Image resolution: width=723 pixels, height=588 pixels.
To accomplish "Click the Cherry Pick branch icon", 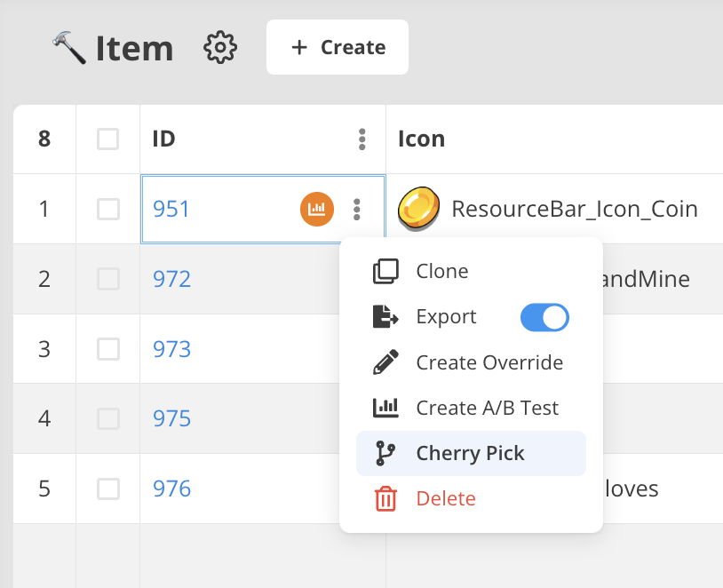I will 385,453.
